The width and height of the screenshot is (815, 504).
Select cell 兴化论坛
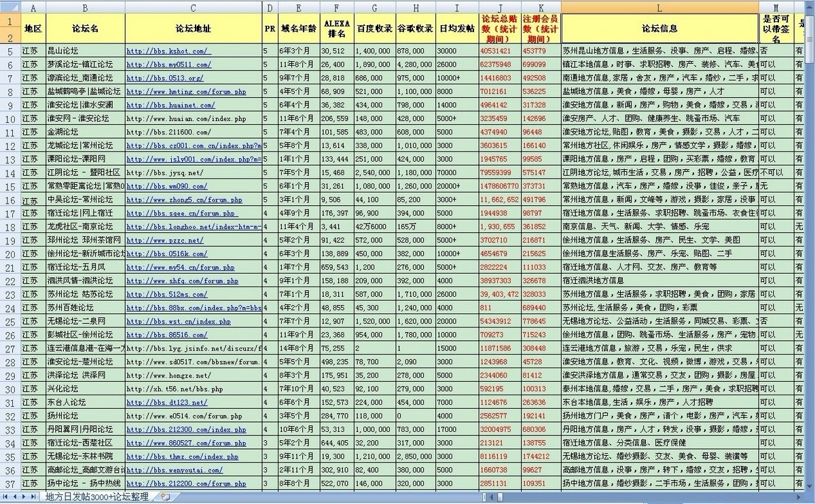85,389
